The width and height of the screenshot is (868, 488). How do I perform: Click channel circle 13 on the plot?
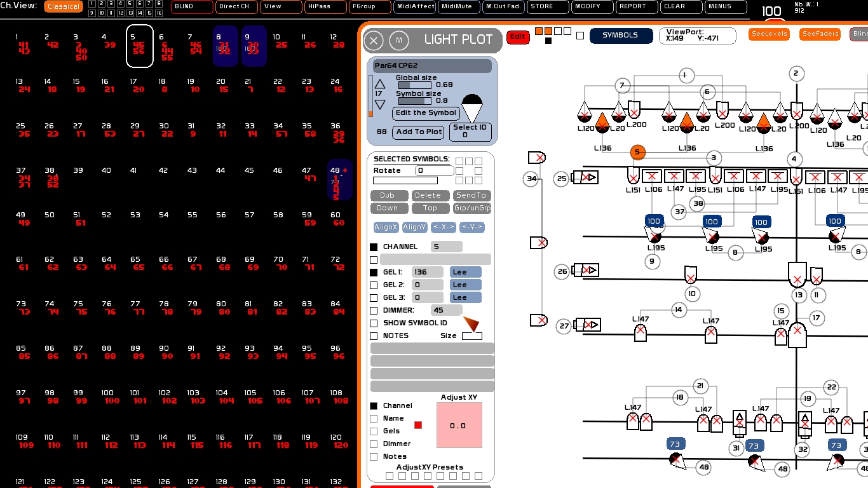[x=798, y=295]
